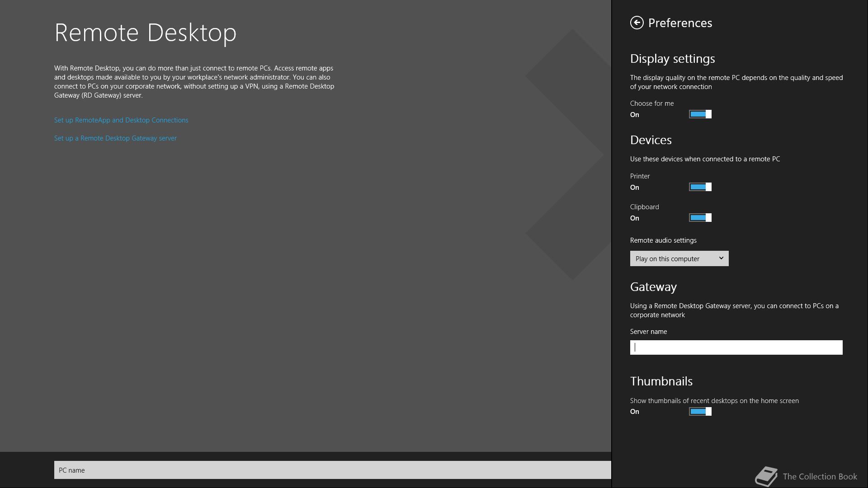Click the Clipboard label

[x=644, y=207]
